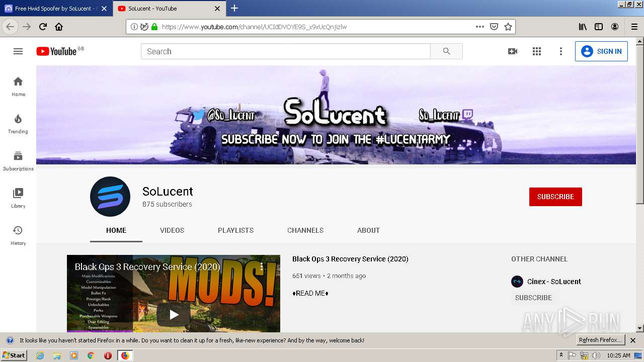Go to Home in the sidebar
The height and width of the screenshot is (362, 644).
(x=18, y=86)
